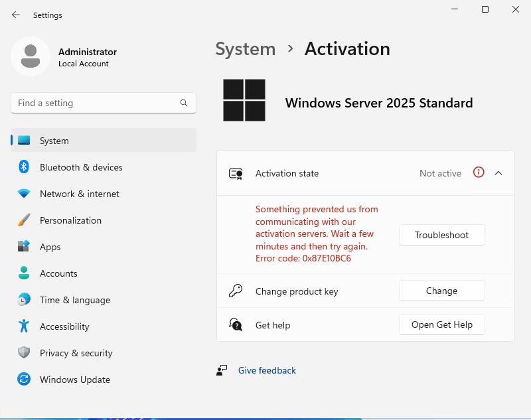Image resolution: width=531 pixels, height=420 pixels.
Task: Select System in the sidebar
Action: pos(104,140)
